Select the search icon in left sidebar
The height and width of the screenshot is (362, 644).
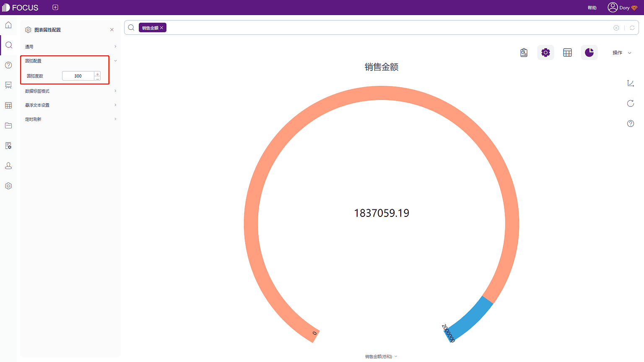pyautogui.click(x=8, y=45)
